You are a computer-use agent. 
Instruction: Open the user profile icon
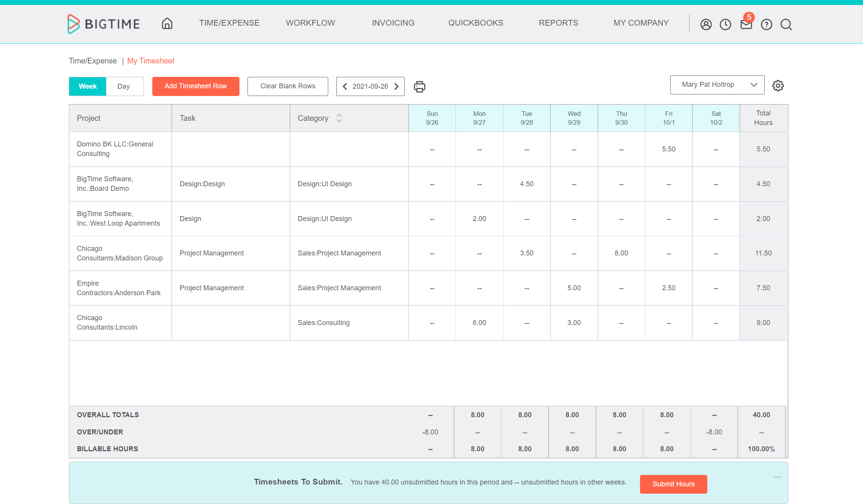[x=706, y=24]
